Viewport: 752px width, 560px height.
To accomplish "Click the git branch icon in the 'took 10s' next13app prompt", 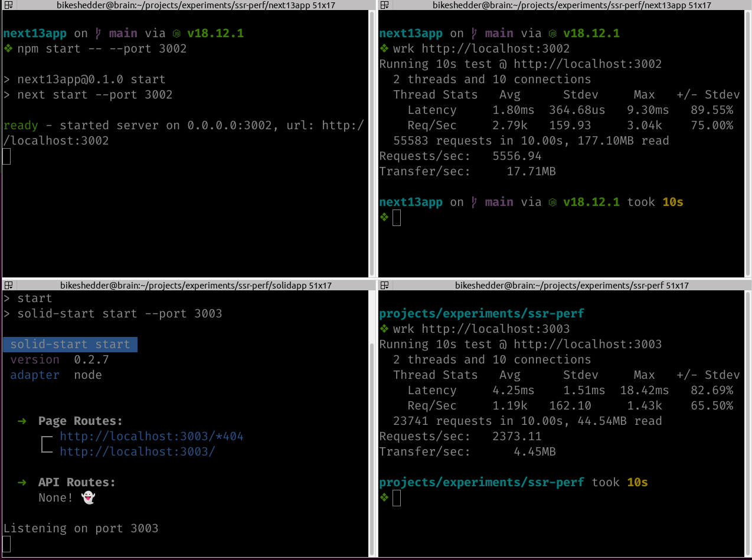I will point(473,202).
